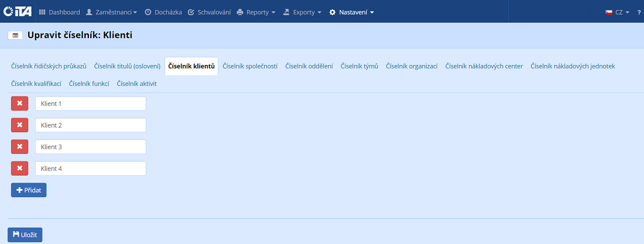Delete the Klient 3 row

point(20,147)
